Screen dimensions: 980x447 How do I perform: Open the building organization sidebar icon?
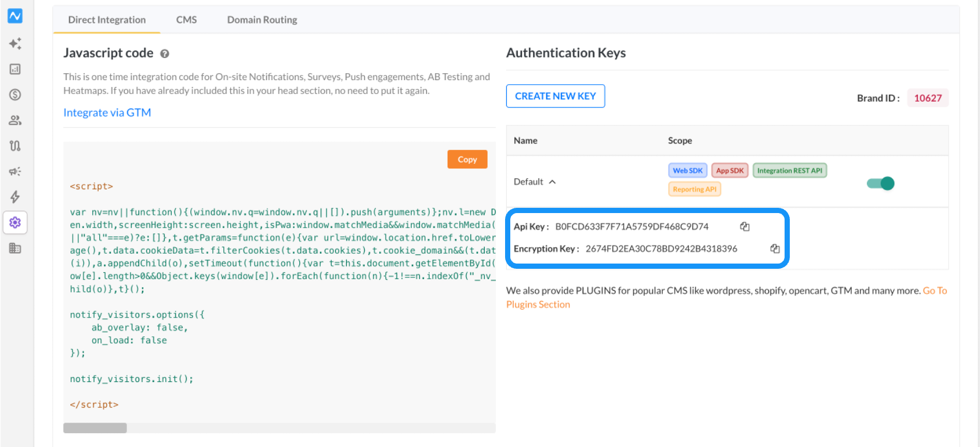click(x=15, y=248)
